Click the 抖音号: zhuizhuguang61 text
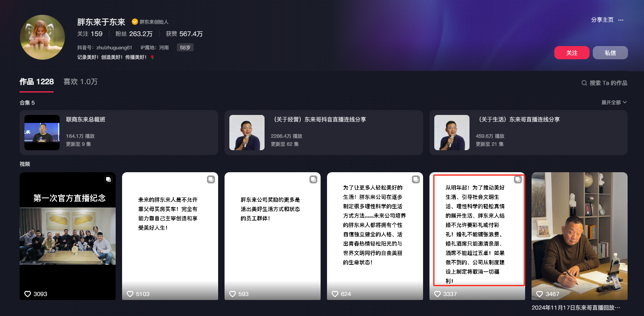 coord(104,48)
